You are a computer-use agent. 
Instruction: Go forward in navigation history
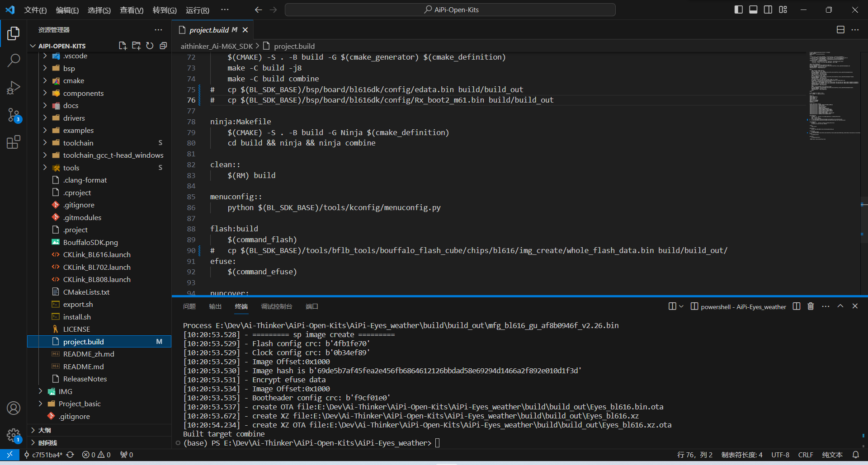click(x=273, y=9)
